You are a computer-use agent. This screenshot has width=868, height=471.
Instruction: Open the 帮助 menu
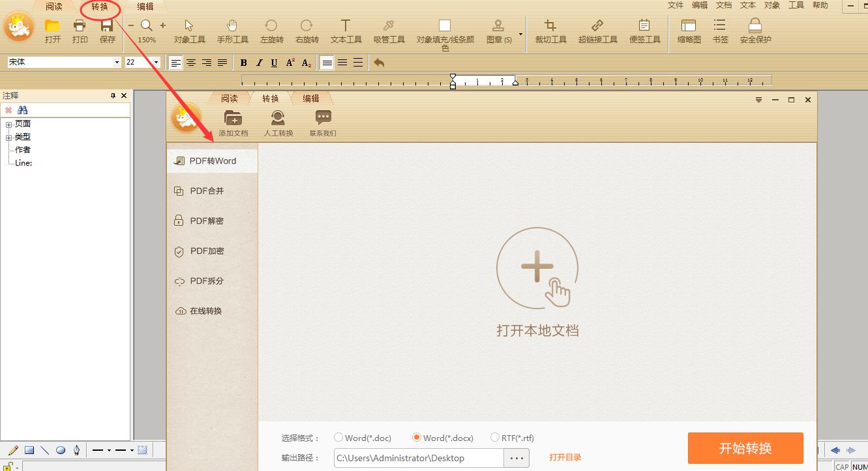820,5
